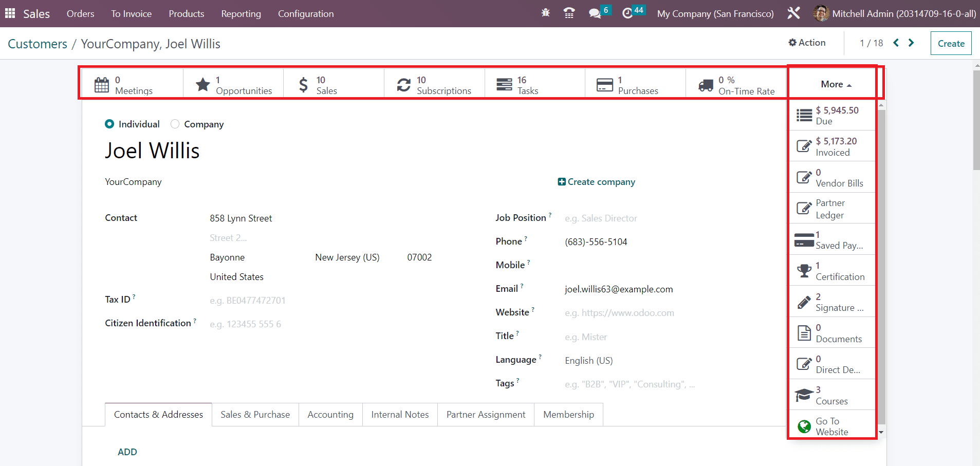This screenshot has height=466, width=980.
Task: Click the debug bug icon in top bar
Action: pyautogui.click(x=545, y=13)
